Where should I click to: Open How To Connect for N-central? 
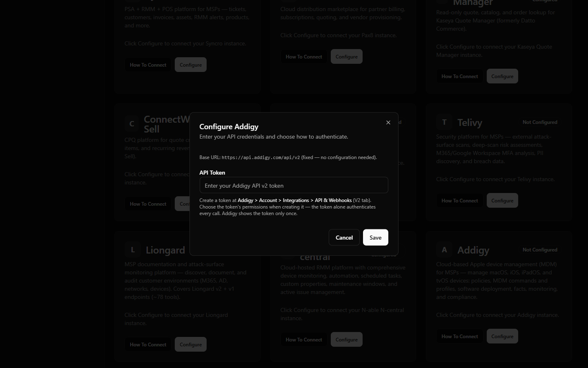tap(304, 339)
